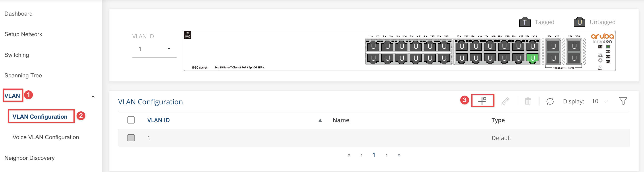
Task: Click the refresh table icon
Action: click(550, 101)
